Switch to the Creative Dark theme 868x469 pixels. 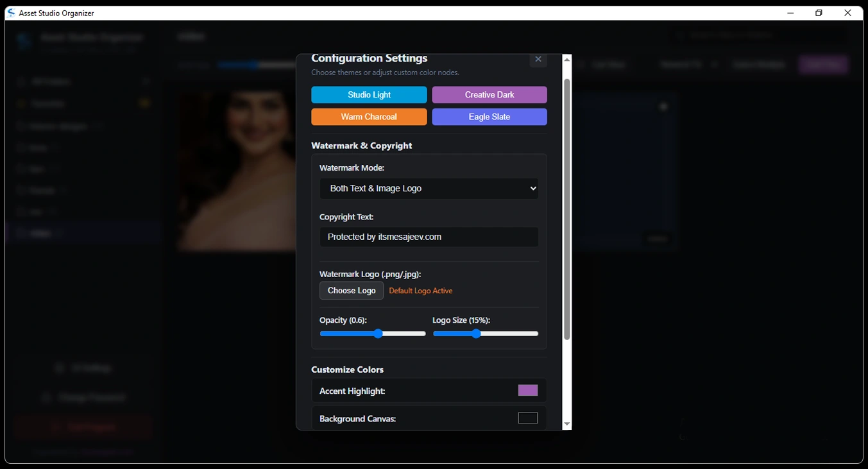click(489, 95)
